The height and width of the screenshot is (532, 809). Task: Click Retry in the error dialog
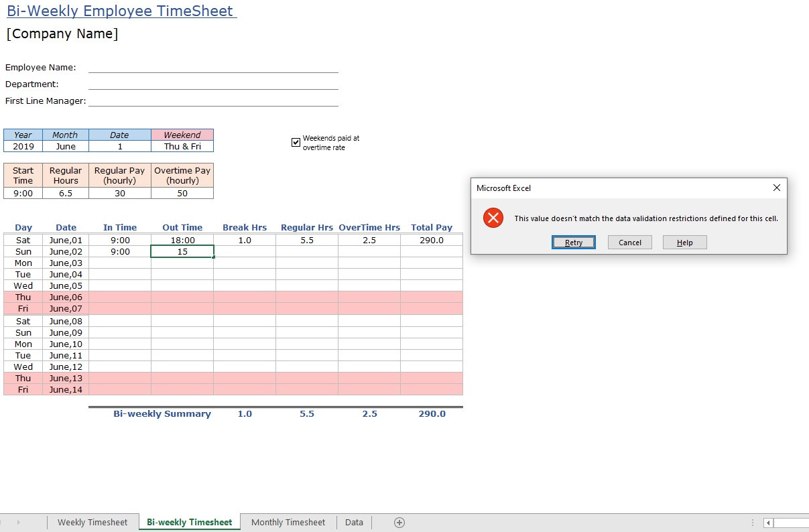point(574,243)
